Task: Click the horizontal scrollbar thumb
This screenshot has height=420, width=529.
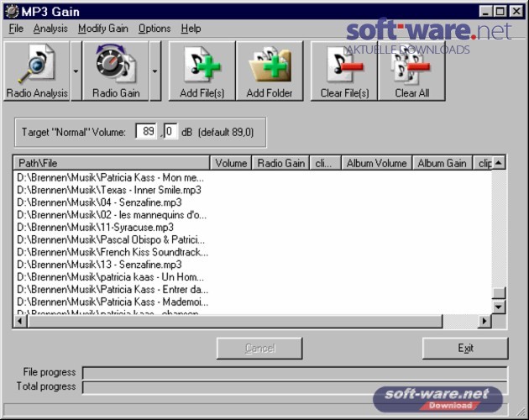Action: point(235,321)
